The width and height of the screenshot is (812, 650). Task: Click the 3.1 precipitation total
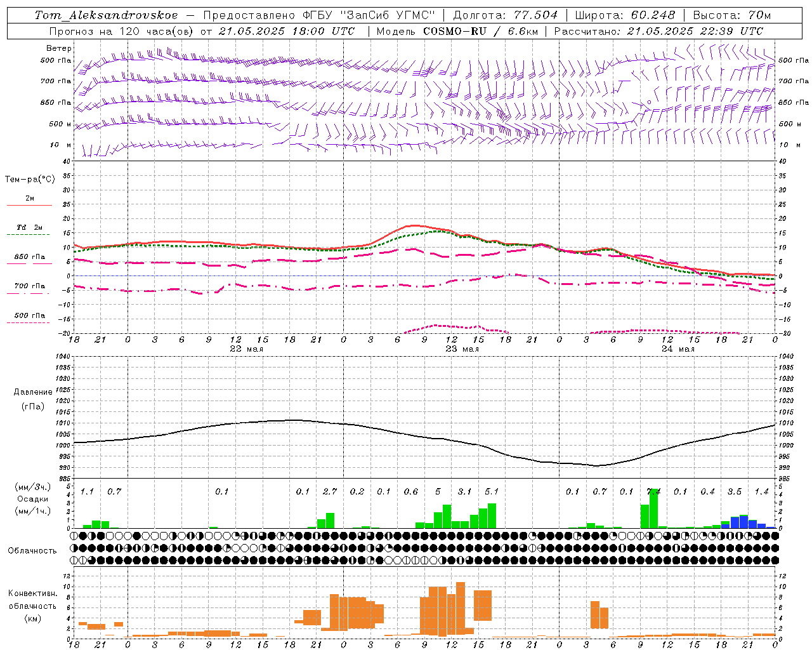point(465,492)
